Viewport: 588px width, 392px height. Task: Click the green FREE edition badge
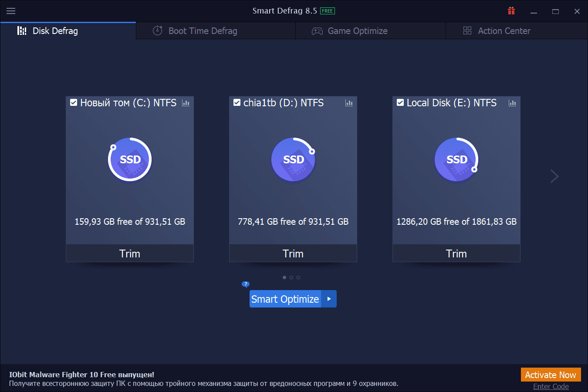(327, 11)
